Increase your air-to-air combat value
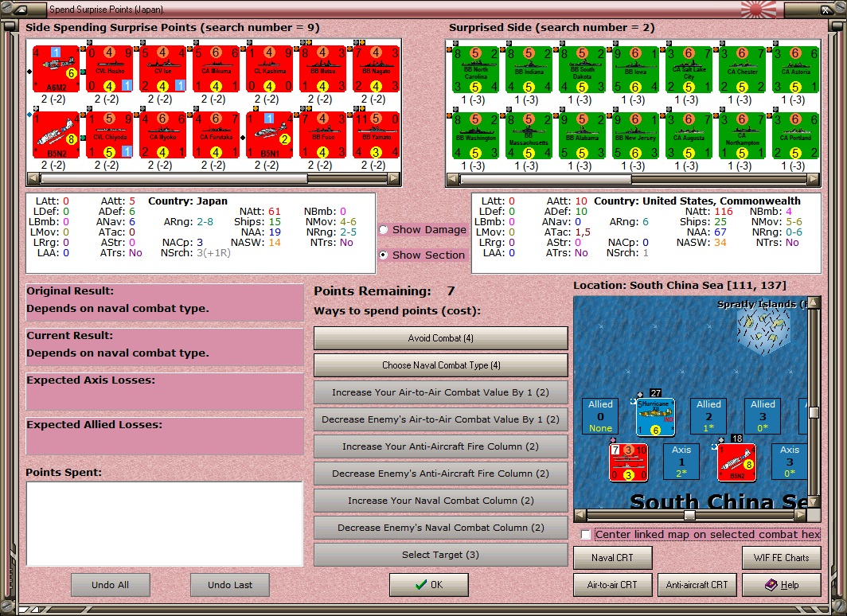 [441, 392]
